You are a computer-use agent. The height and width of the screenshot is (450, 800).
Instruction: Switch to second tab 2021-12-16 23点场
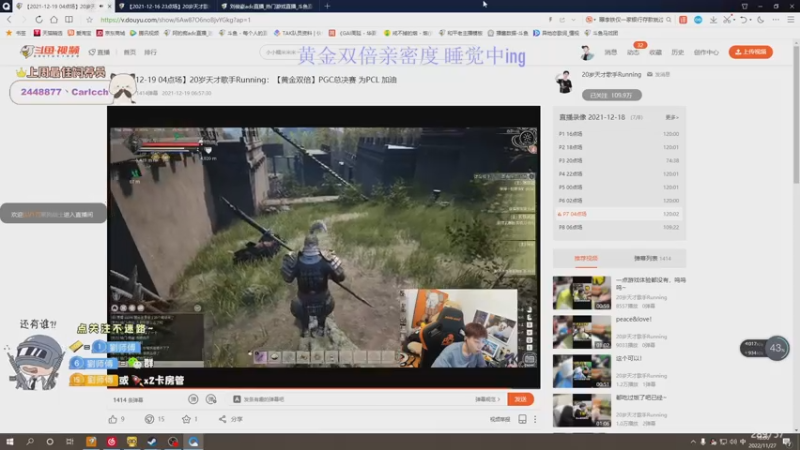(166, 6)
